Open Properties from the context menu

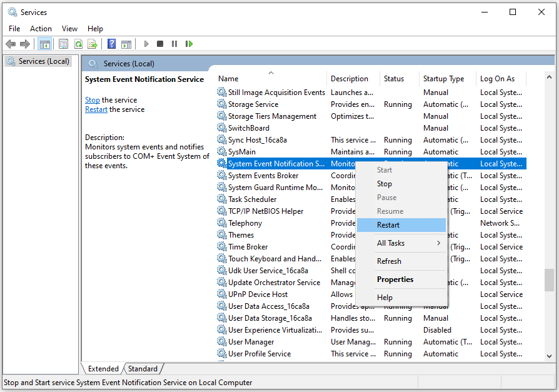tap(401, 279)
